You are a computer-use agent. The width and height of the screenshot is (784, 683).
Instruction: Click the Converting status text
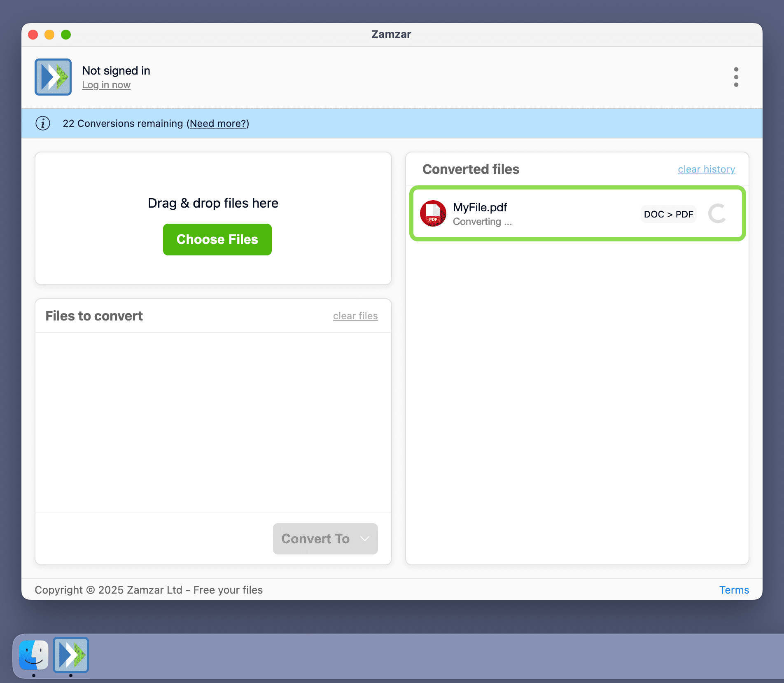[482, 221]
